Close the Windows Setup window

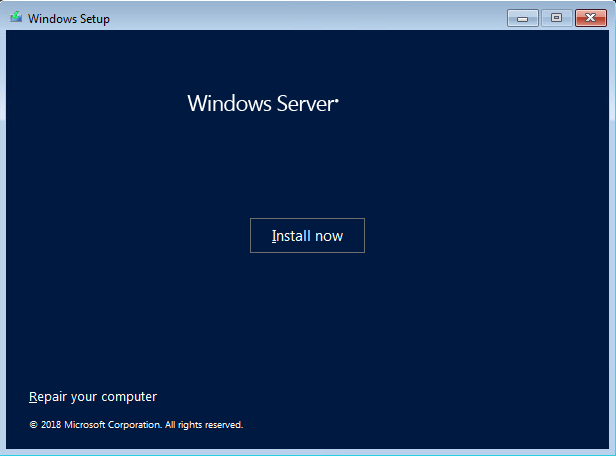(590, 18)
